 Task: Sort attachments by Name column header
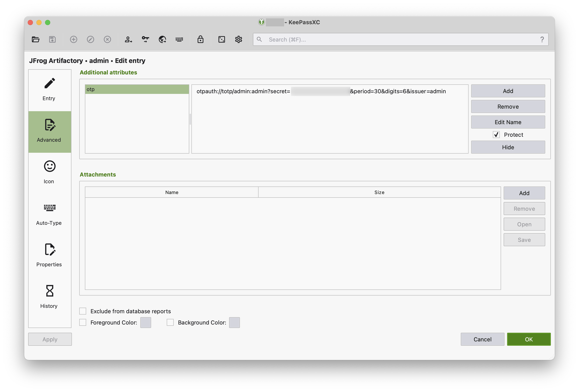click(172, 192)
